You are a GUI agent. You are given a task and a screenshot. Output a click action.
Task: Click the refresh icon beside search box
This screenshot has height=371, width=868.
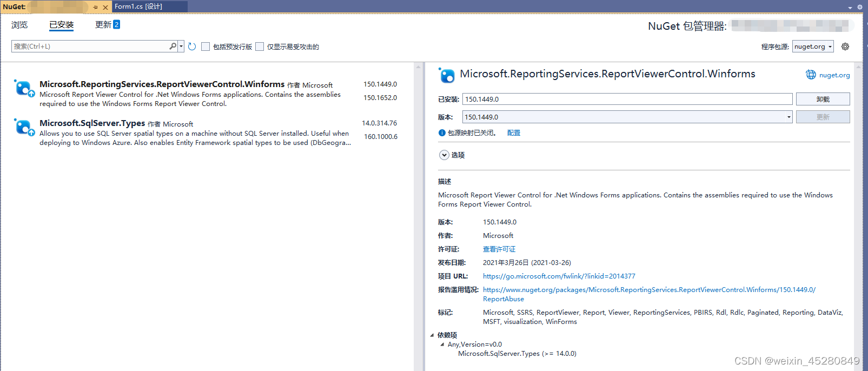192,47
